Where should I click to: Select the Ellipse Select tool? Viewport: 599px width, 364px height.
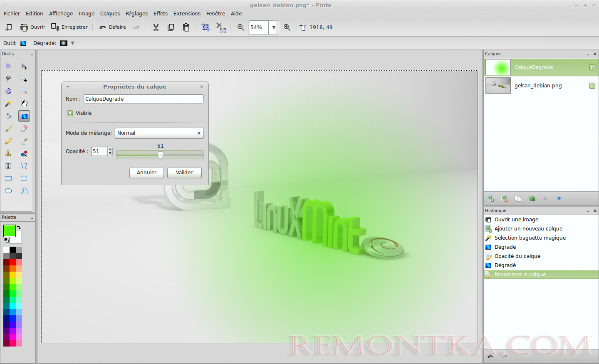click(x=8, y=91)
